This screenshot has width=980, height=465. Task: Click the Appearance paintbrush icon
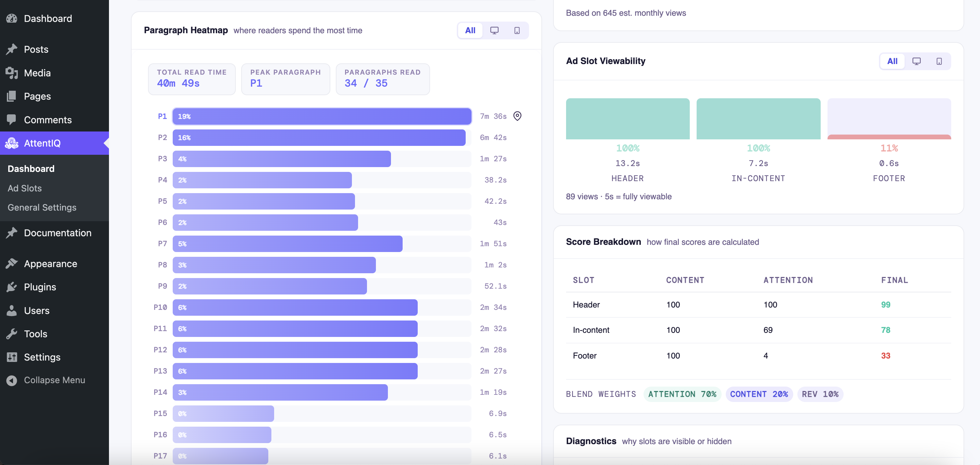coord(12,263)
